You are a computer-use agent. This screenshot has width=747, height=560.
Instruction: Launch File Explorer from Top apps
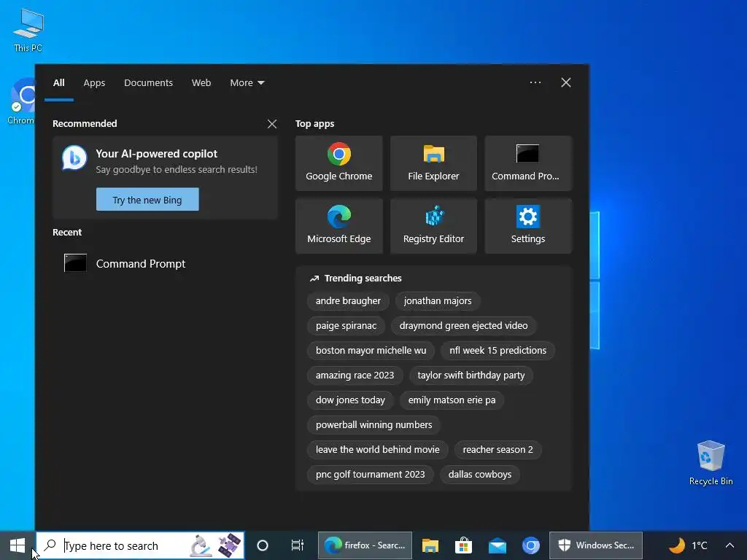[x=433, y=163]
